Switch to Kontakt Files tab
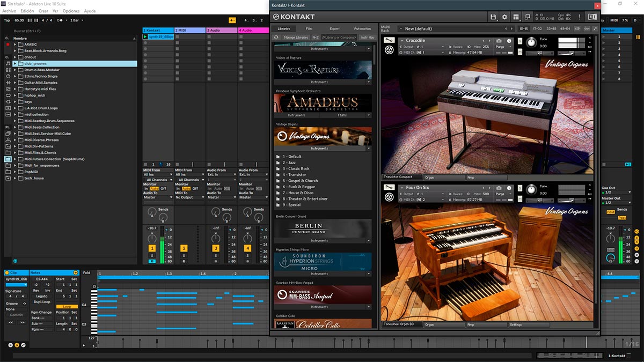The width and height of the screenshot is (644, 362). 310,28
